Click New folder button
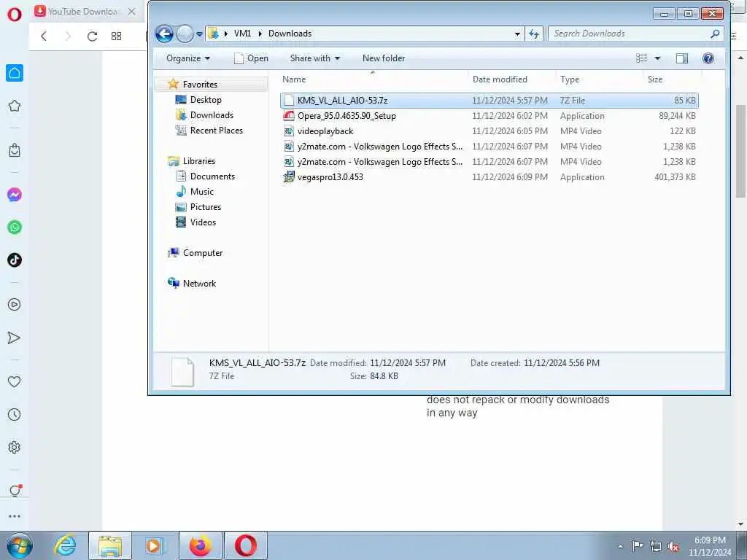Image resolution: width=747 pixels, height=560 pixels. point(384,58)
